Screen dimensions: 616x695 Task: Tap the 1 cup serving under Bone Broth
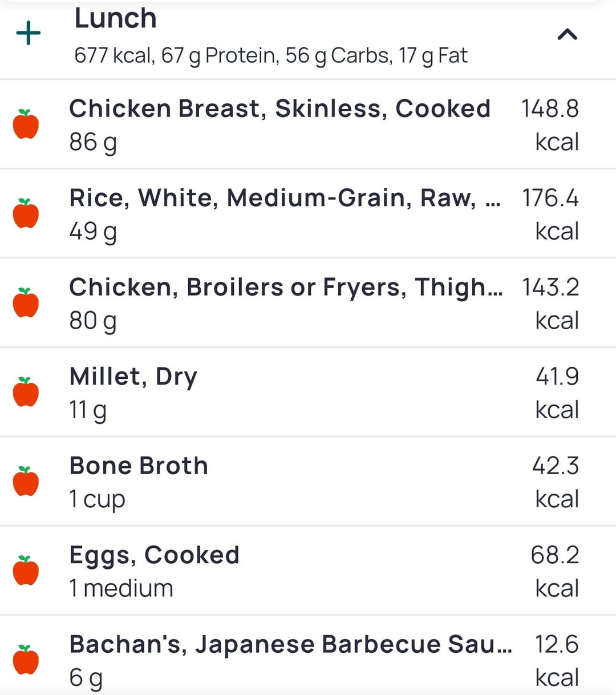[x=97, y=499]
